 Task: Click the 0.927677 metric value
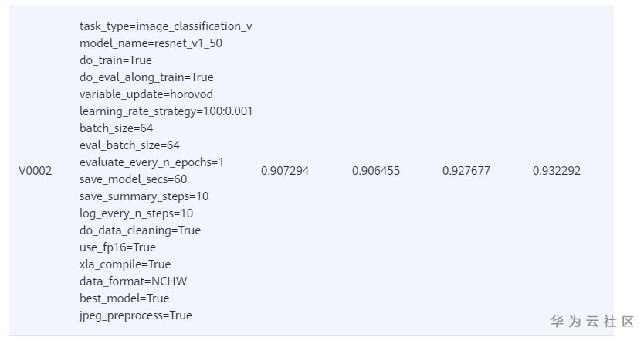click(x=466, y=171)
